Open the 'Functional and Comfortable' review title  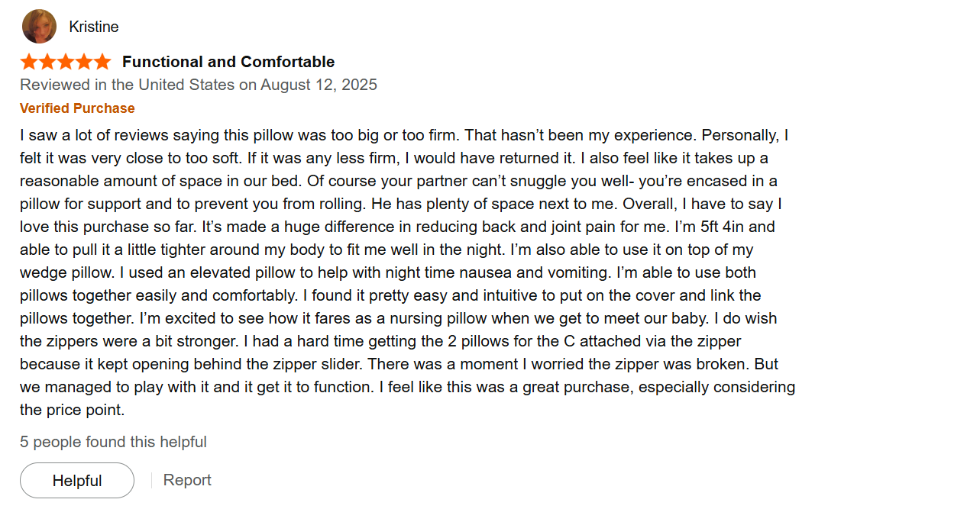pyautogui.click(x=228, y=62)
